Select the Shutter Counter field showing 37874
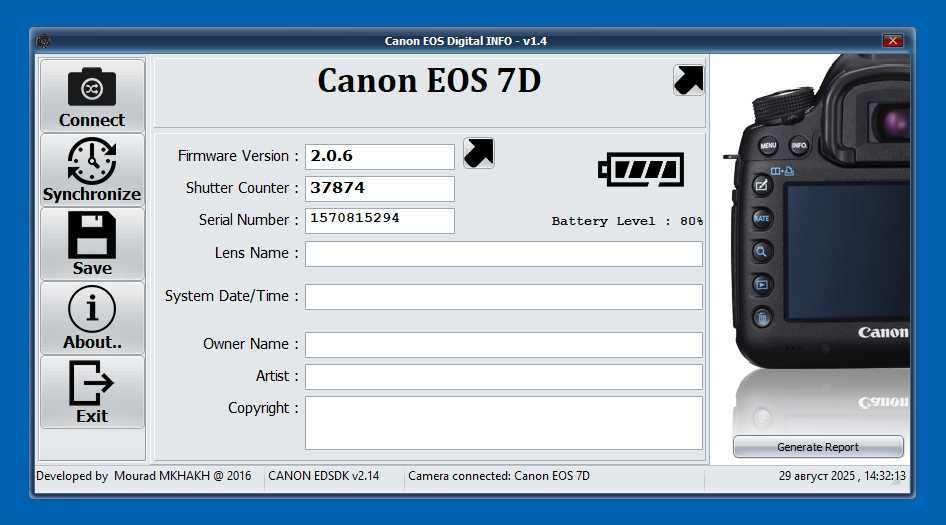 tap(379, 188)
